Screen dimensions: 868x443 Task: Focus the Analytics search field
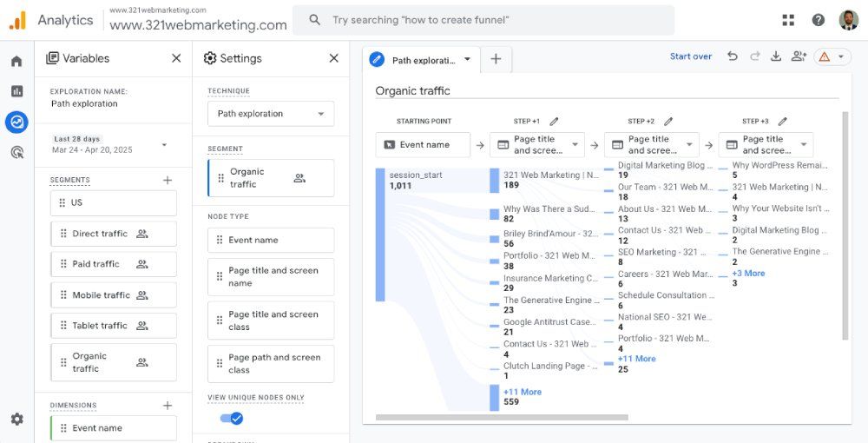tap(483, 20)
